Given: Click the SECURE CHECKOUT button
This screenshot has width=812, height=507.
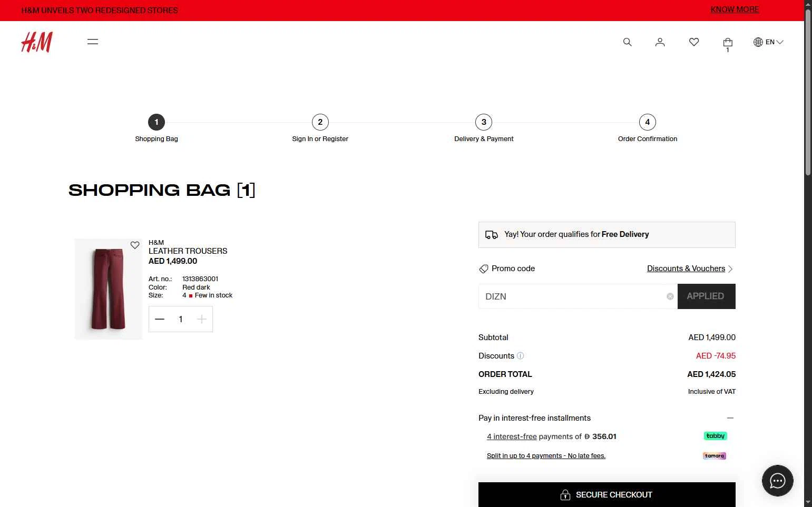Looking at the screenshot, I should click(607, 494).
